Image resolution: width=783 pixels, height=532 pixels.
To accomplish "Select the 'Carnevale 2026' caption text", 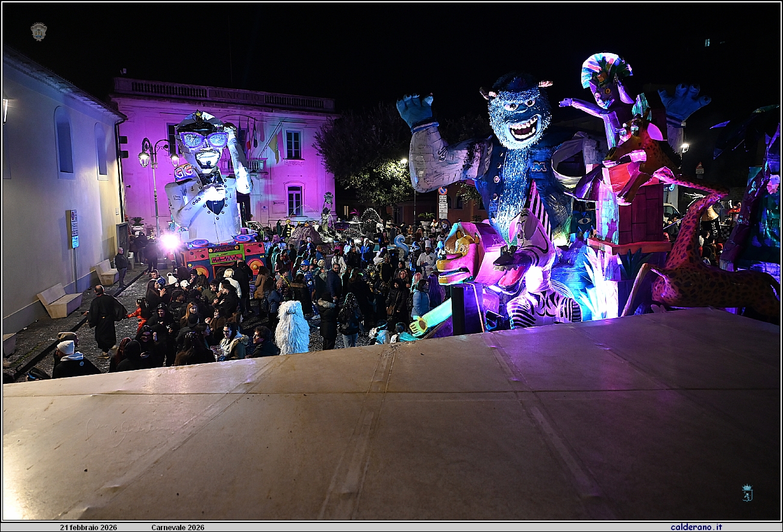I will [x=178, y=527].
